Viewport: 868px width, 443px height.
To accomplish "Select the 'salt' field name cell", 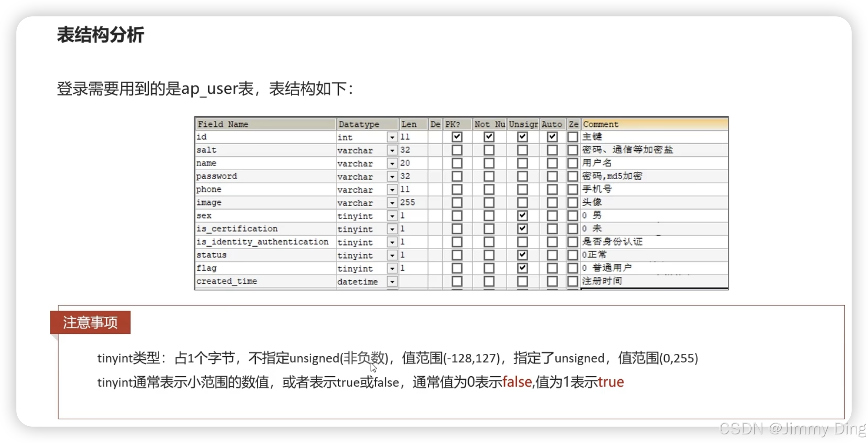I will click(266, 150).
